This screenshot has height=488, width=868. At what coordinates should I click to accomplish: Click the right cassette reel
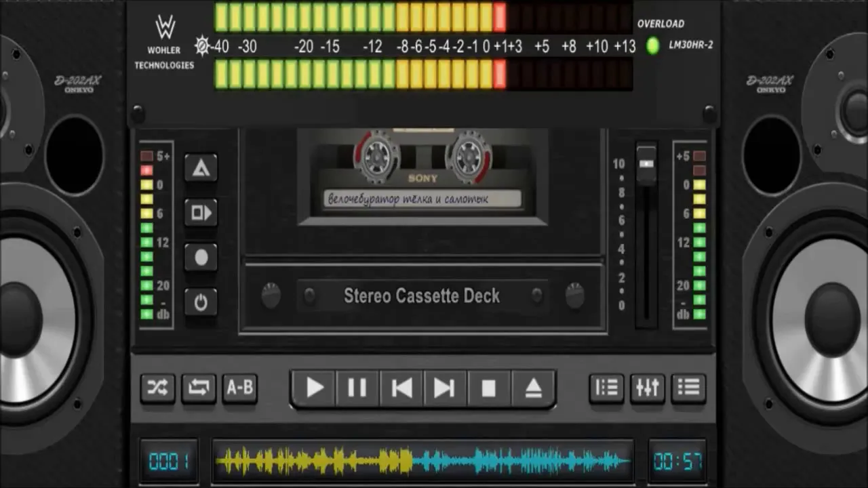468,156
